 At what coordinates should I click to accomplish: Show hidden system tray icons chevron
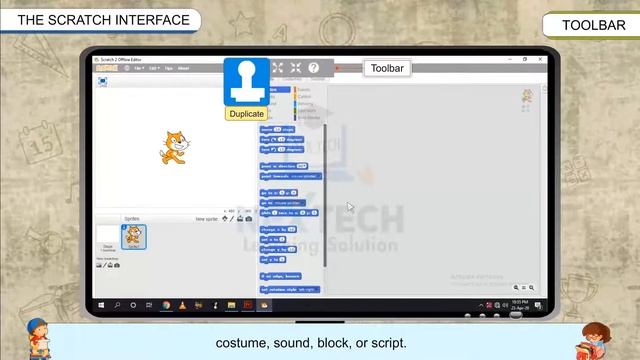pyautogui.click(x=481, y=305)
